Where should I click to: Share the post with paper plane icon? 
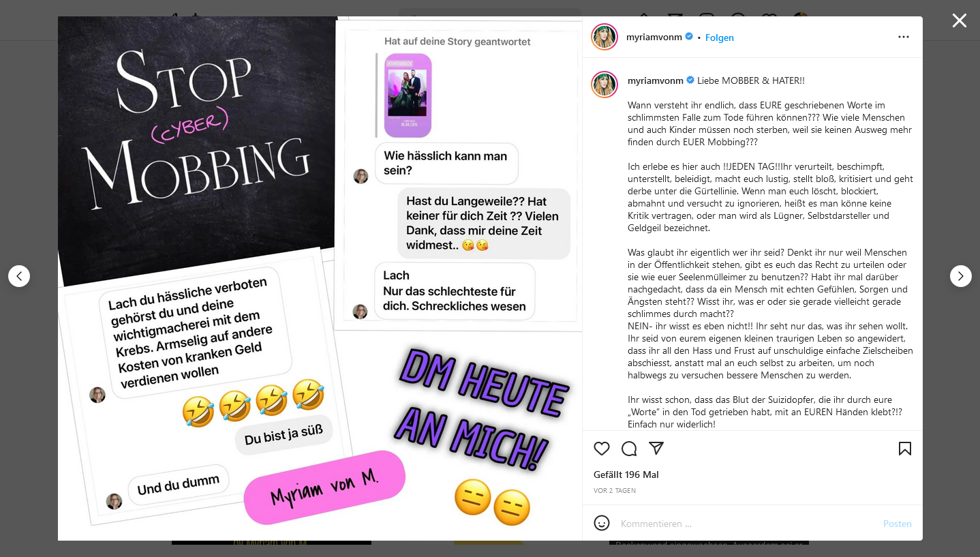click(x=656, y=449)
